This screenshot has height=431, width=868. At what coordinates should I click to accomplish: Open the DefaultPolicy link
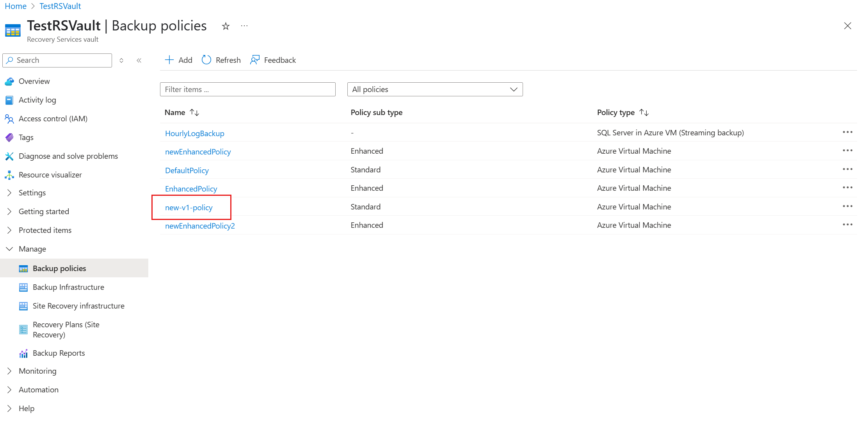187,170
